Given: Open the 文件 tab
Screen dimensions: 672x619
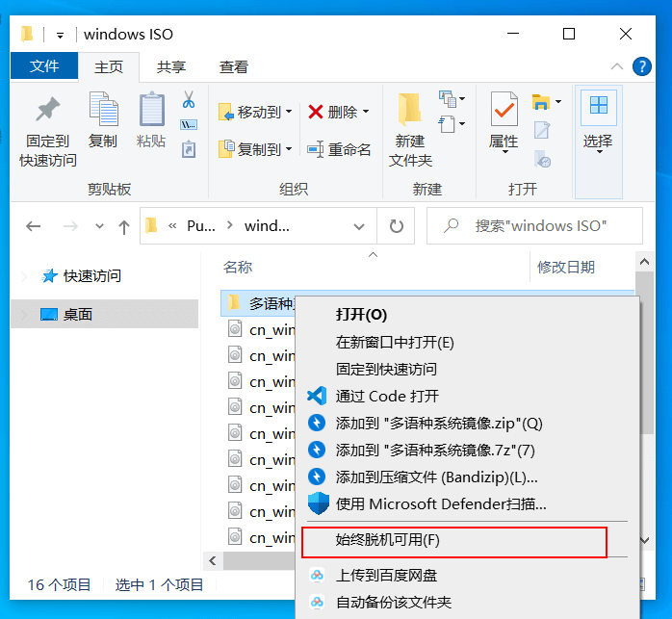Looking at the screenshot, I should point(44,66).
